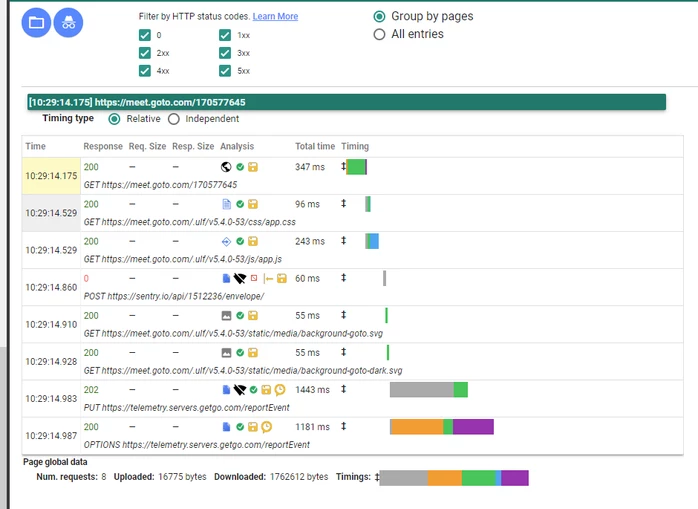Click no-connection icon in sentry.io row

[x=239, y=278]
